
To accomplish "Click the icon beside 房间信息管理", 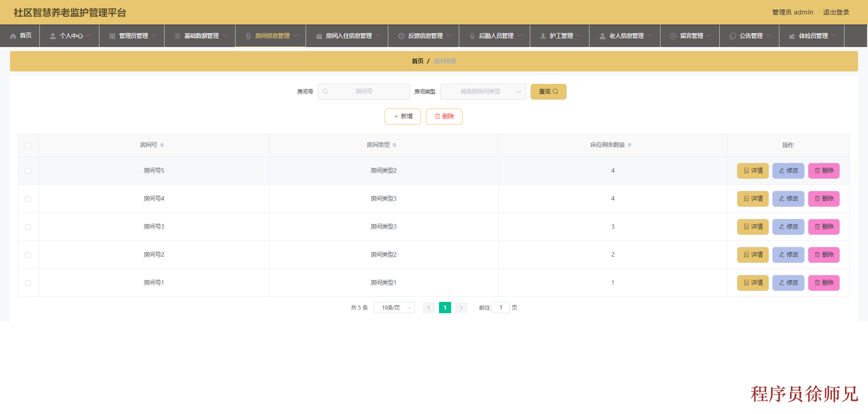I will [248, 36].
